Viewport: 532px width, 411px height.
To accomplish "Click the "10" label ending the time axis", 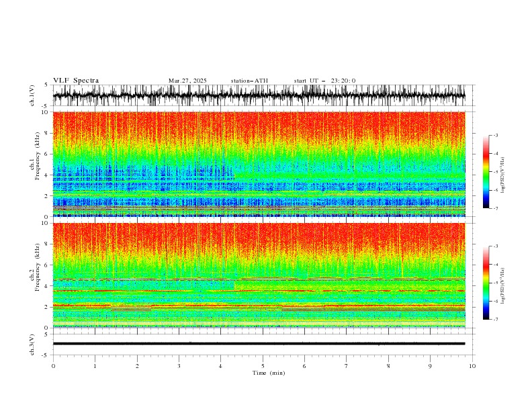I will [472, 366].
